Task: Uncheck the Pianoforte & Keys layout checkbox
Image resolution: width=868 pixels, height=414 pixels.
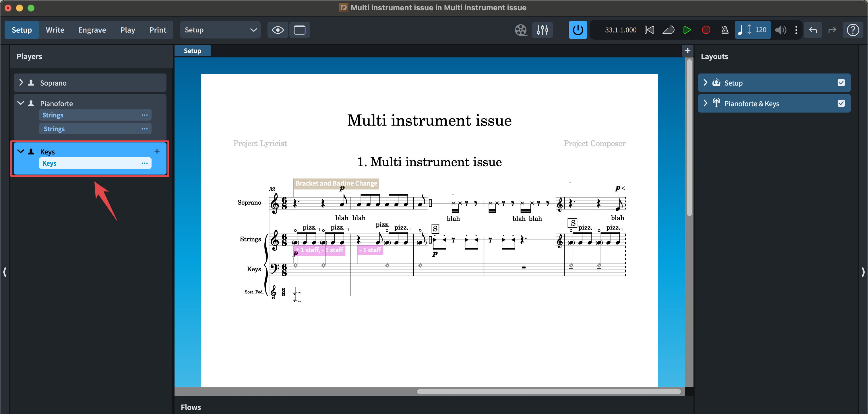Action: click(x=841, y=103)
